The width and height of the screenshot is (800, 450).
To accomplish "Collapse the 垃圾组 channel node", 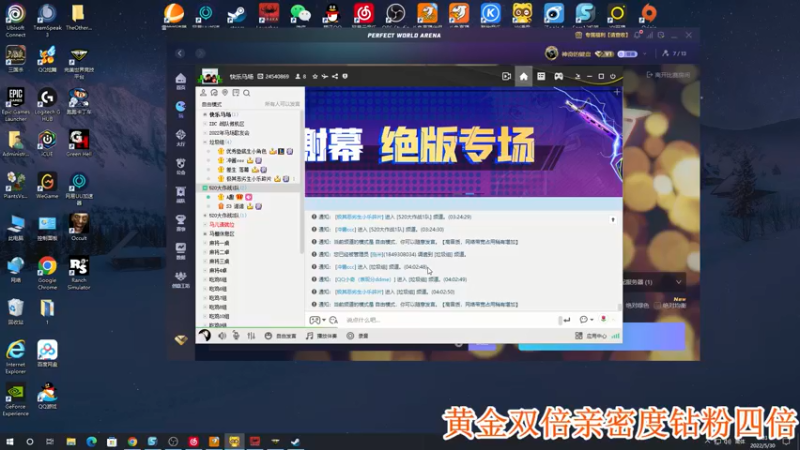I will click(x=205, y=142).
